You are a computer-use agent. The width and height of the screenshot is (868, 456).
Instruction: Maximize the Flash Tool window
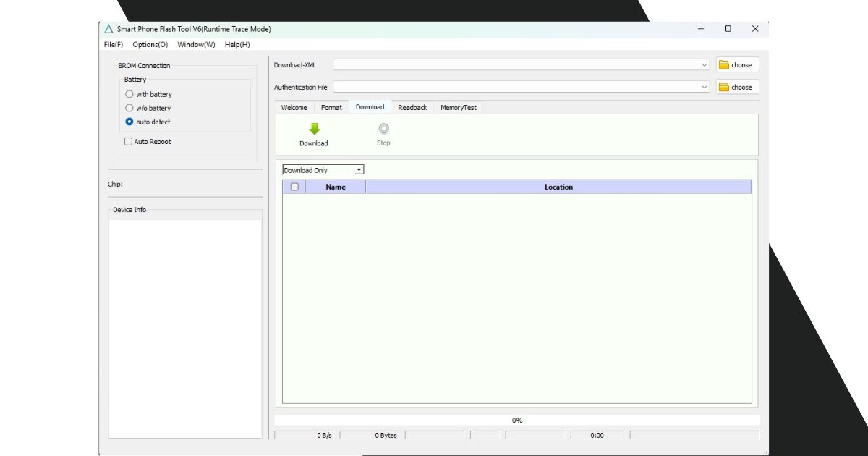(x=728, y=29)
